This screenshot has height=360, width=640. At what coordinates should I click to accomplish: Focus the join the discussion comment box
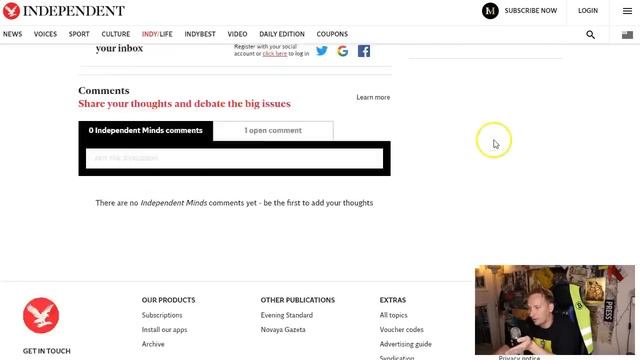click(234, 158)
